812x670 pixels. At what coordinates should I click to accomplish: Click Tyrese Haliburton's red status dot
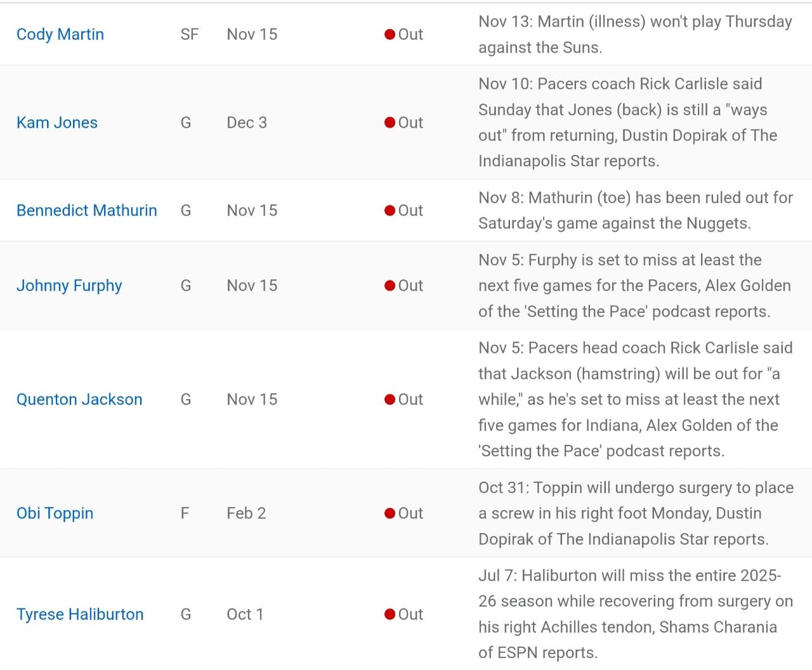[x=390, y=614]
